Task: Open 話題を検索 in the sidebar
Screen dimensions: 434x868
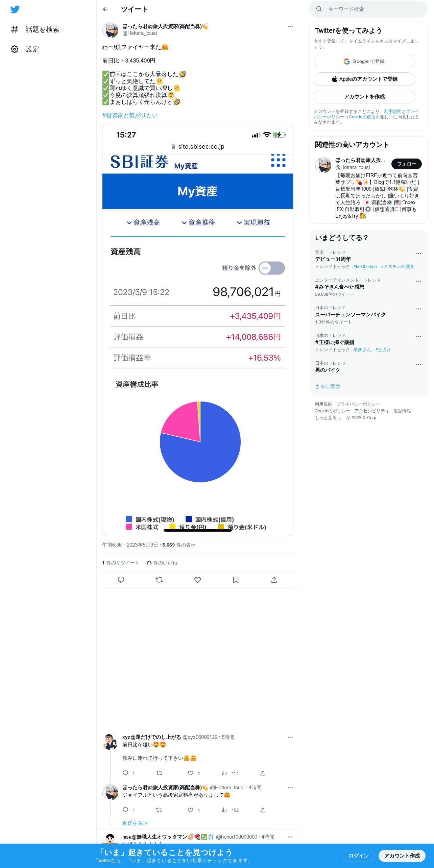Action: [35, 29]
